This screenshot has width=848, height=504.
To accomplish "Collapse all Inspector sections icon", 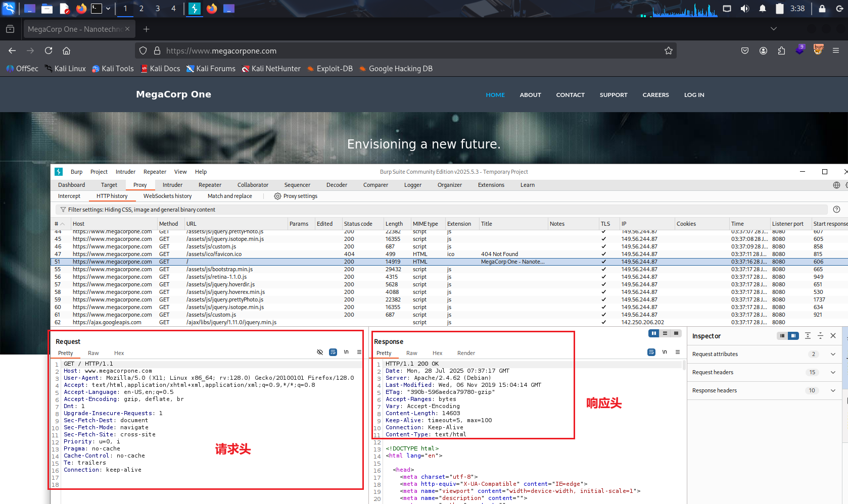I will [820, 336].
